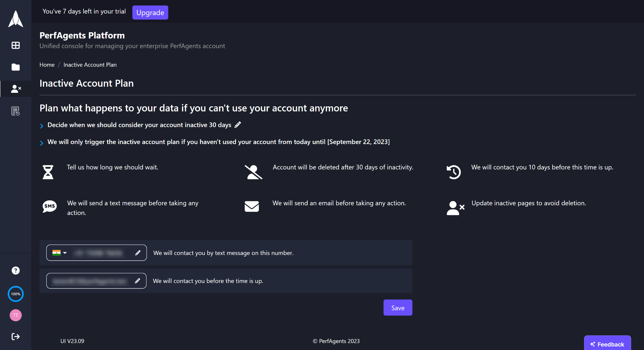
Task: Edit the phone number with pencil icon
Action: coord(138,253)
